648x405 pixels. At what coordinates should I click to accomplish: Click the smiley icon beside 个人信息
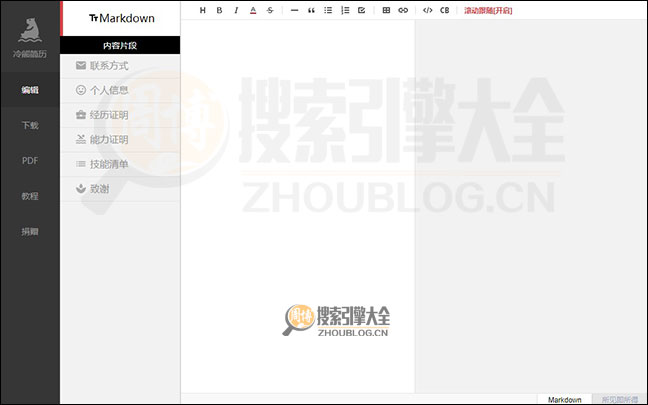[81, 90]
